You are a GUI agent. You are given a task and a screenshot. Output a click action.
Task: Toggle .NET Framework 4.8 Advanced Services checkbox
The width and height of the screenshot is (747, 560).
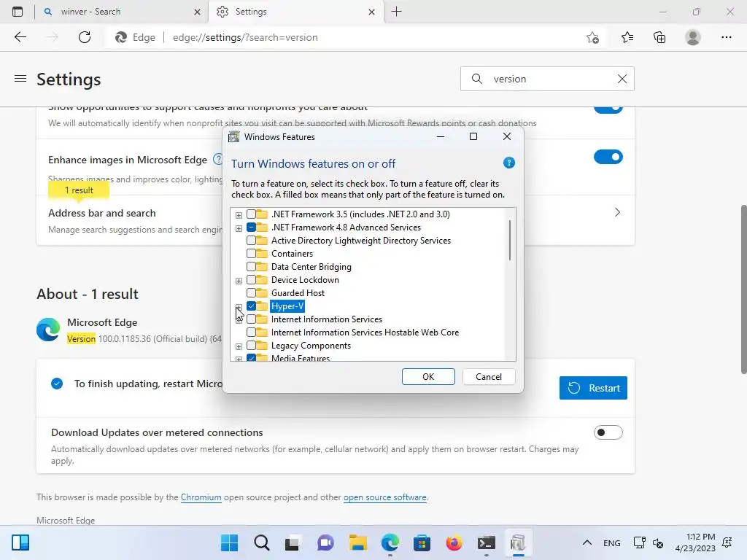point(251,227)
